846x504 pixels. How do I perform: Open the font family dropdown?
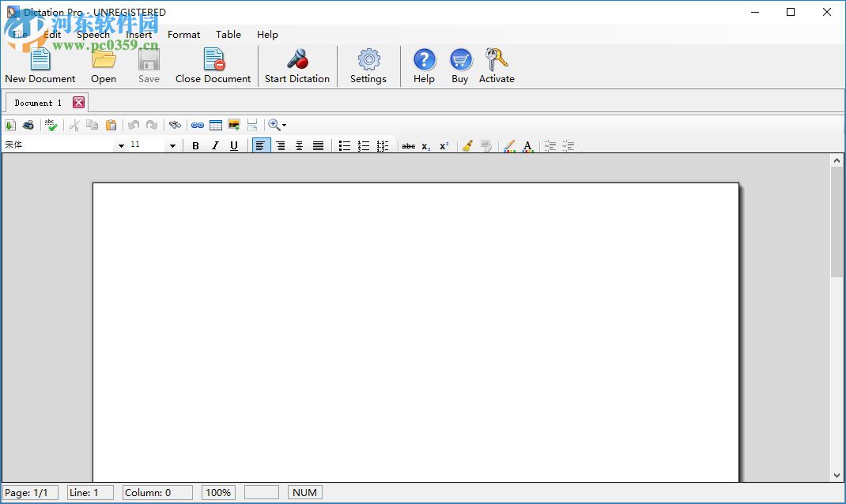click(121, 145)
